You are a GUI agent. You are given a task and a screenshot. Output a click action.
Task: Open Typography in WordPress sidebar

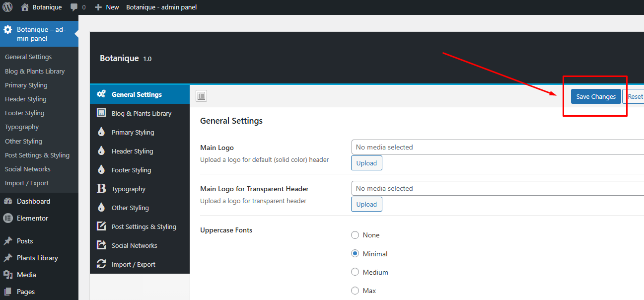tap(22, 127)
